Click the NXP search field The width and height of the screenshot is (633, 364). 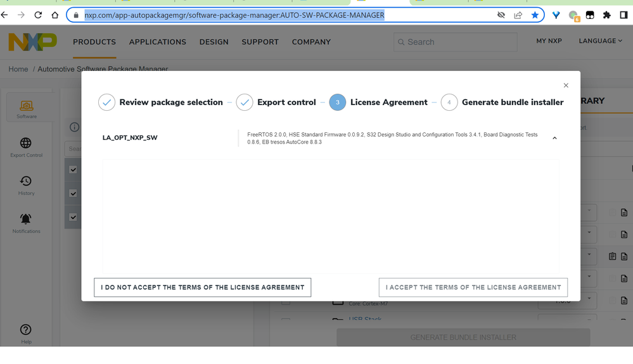tap(456, 42)
